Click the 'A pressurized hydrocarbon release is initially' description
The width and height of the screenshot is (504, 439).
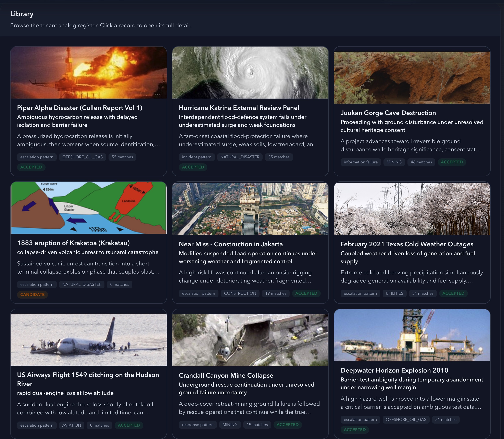tap(88, 140)
